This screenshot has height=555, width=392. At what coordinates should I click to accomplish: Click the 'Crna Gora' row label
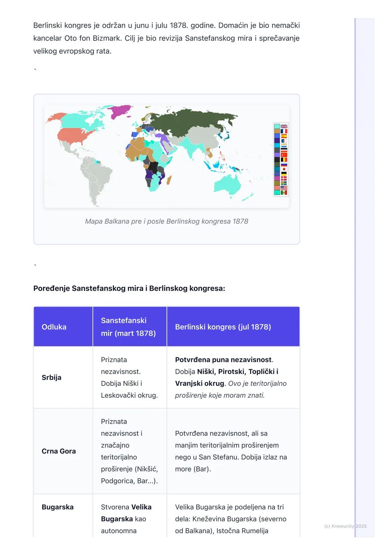pos(59,451)
